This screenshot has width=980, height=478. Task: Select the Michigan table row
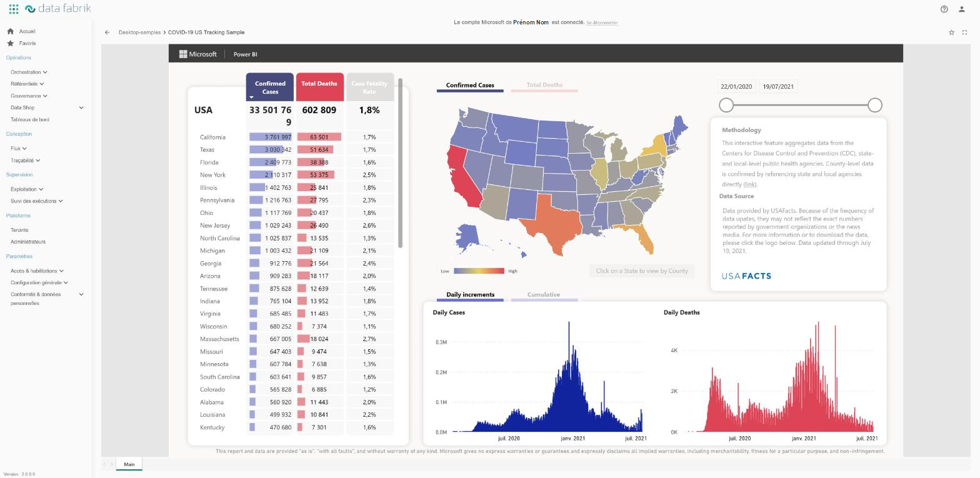[297, 251]
